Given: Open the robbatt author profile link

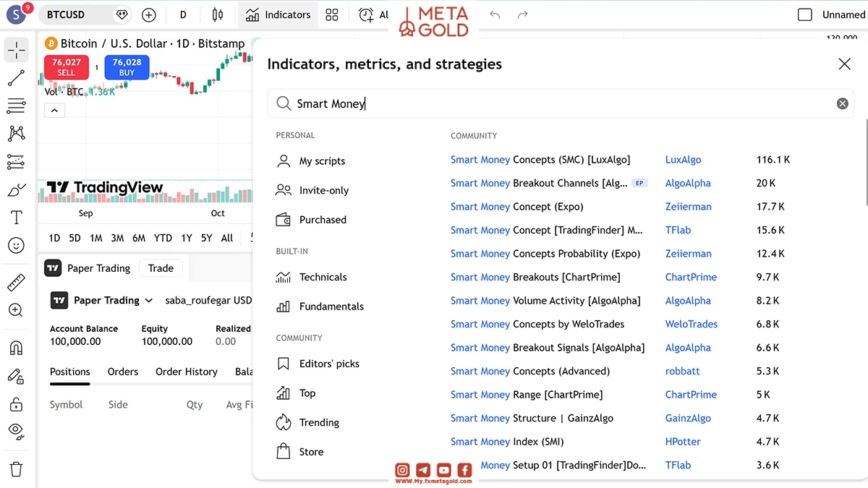Looking at the screenshot, I should (683, 371).
